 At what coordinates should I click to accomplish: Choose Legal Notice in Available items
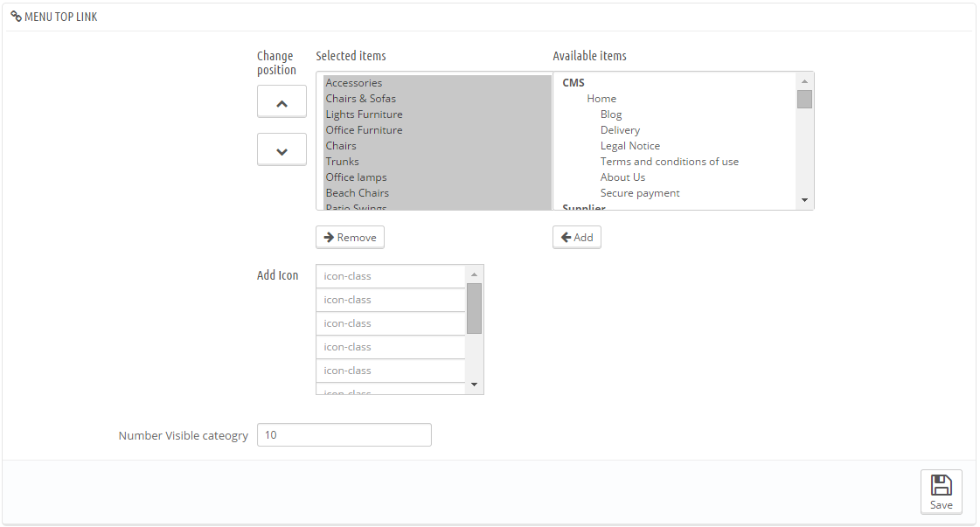click(630, 146)
